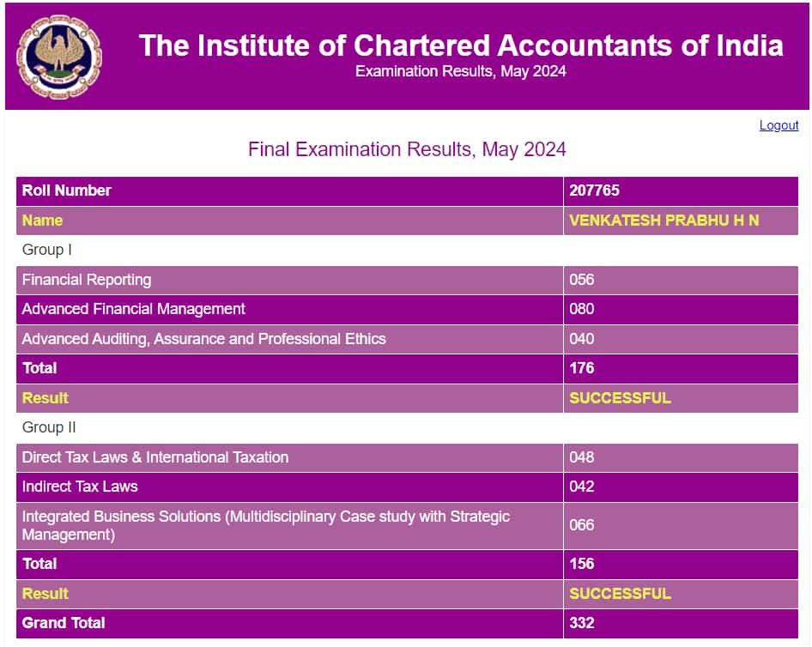Click the Institute of Chartered Accountants heading
The width and height of the screenshot is (812, 647).
click(x=461, y=45)
